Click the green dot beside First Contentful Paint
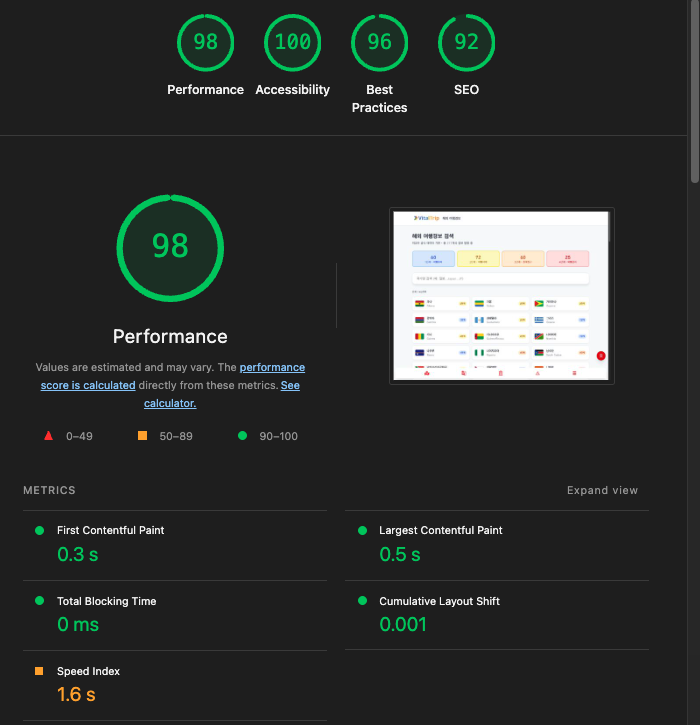700x725 pixels. pos(39,530)
